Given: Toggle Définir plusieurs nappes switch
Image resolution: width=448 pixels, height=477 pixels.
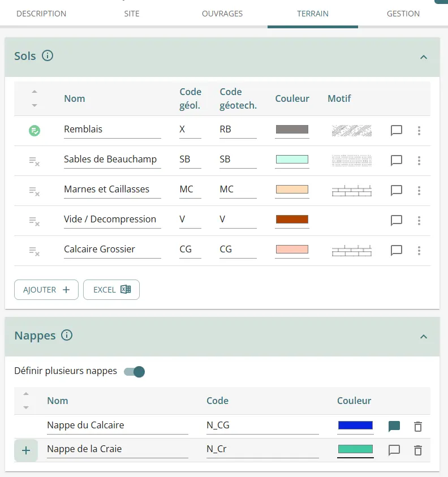Looking at the screenshot, I should [x=135, y=372].
